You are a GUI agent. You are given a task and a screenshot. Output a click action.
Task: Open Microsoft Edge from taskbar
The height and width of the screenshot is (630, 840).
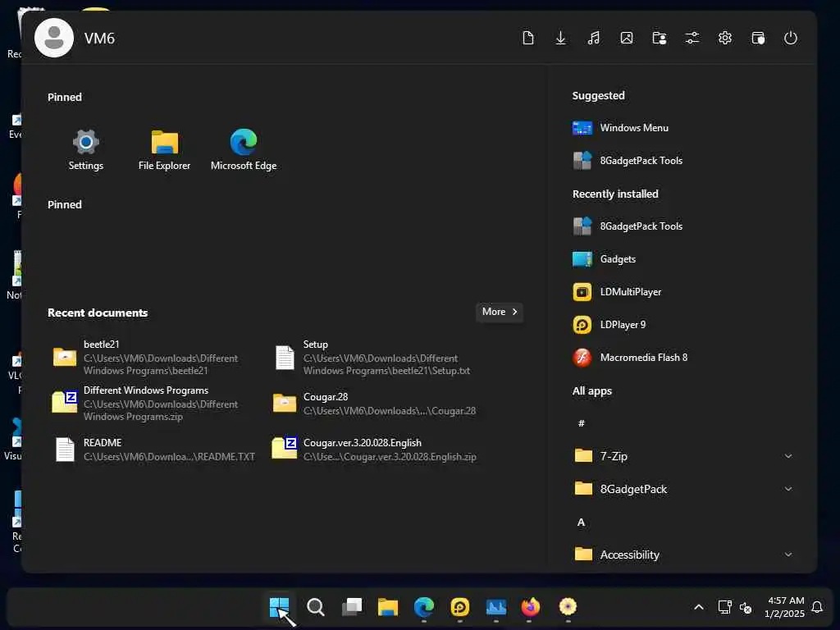(x=424, y=607)
